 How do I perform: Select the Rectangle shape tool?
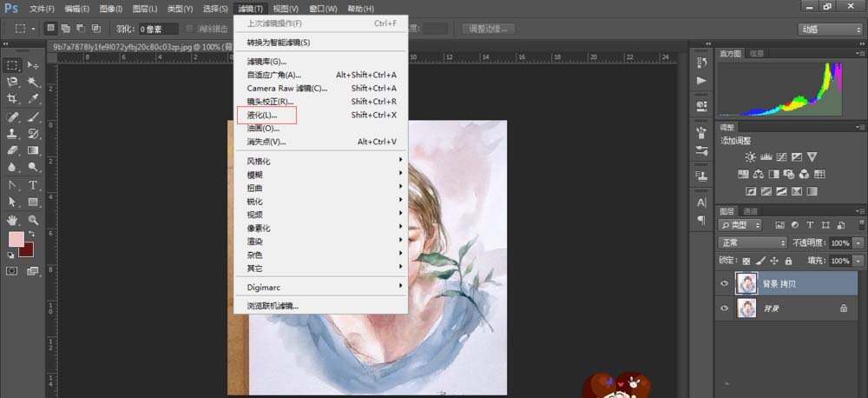[x=33, y=202]
